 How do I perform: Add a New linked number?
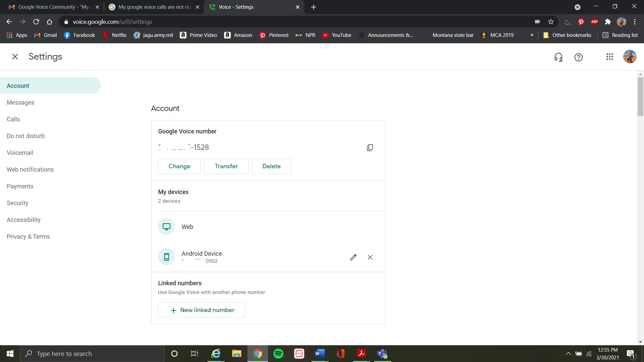(x=202, y=310)
